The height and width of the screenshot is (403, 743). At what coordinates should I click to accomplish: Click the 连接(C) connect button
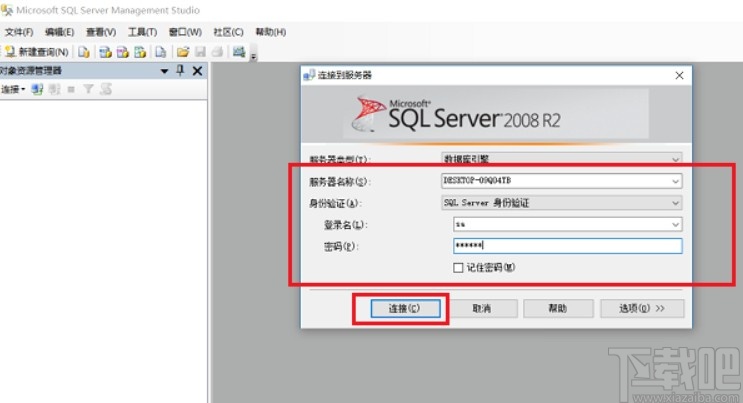(x=405, y=309)
